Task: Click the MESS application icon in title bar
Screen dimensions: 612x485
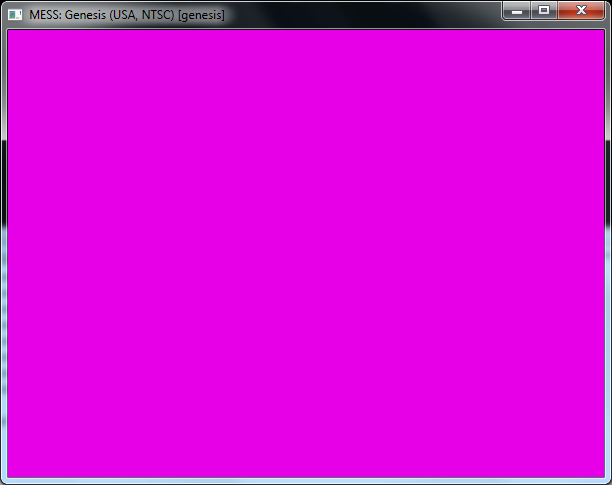Action: click(x=15, y=15)
